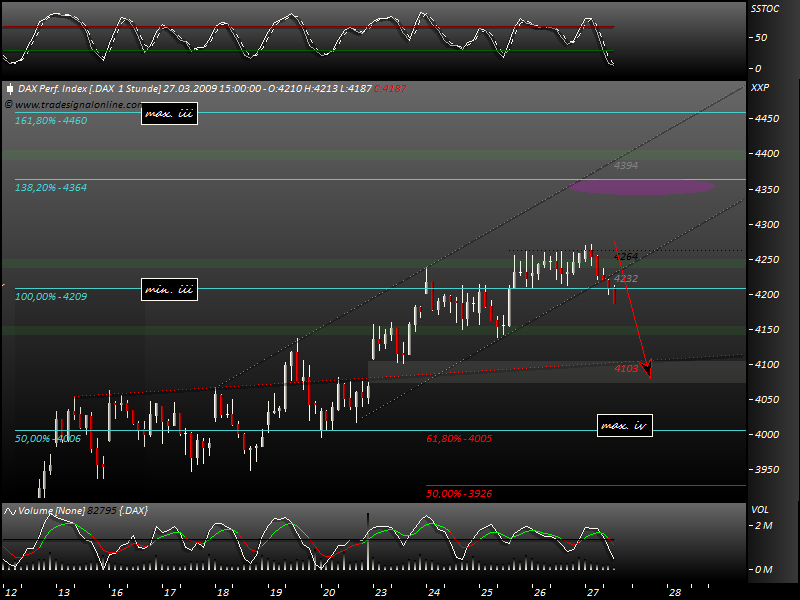800x600 pixels.
Task: Click date label 24 on the time axis
Action: [x=434, y=592]
